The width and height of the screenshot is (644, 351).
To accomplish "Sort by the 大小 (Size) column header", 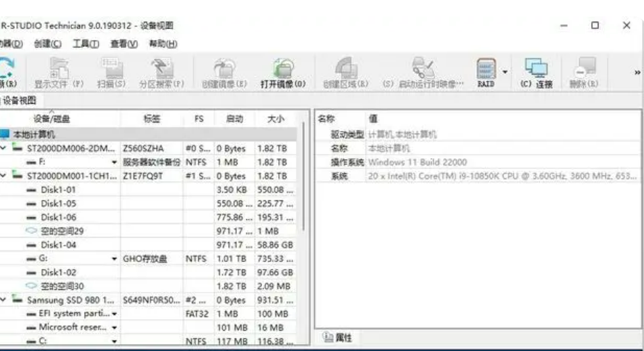I will tap(276, 118).
